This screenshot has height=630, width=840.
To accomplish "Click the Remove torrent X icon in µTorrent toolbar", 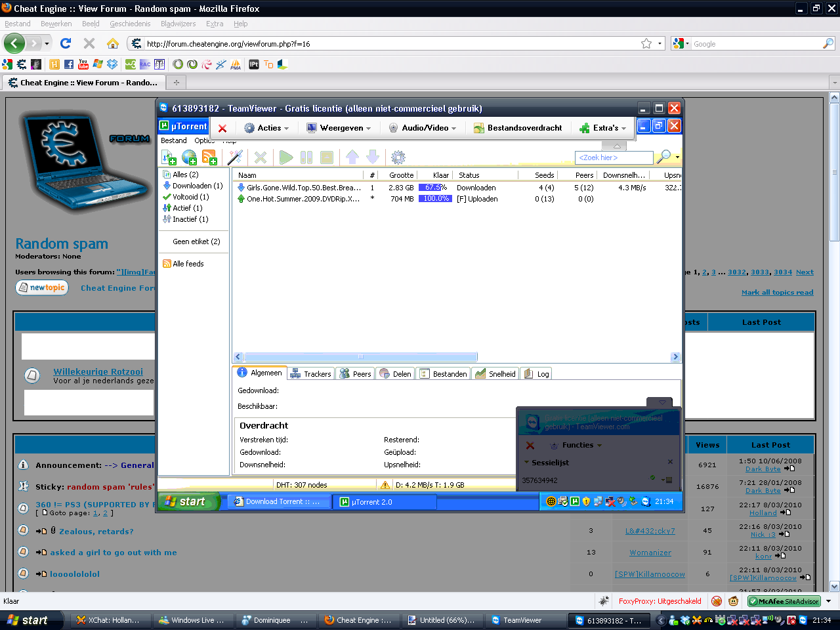I will point(261,157).
